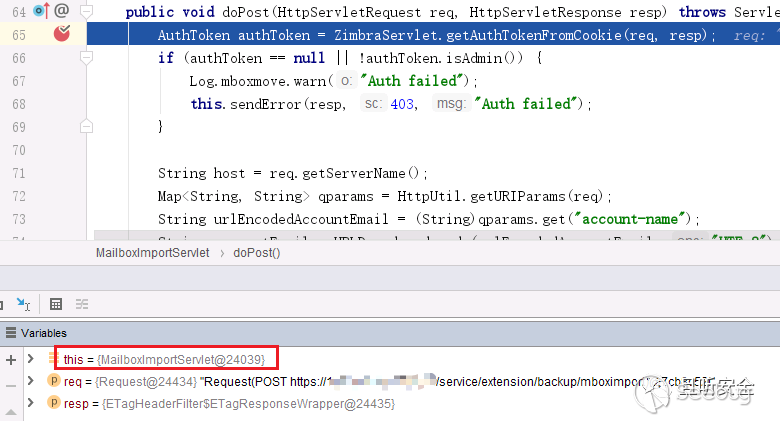This screenshot has width=780, height=421.
Task: Click the "account-name" string literal
Action: (x=629, y=219)
